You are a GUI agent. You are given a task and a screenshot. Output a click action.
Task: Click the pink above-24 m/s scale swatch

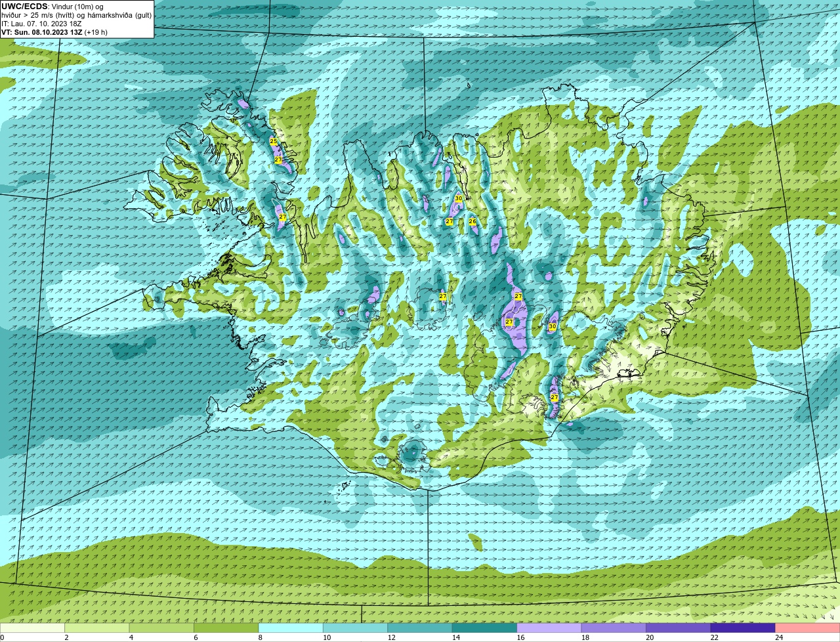tap(808, 628)
